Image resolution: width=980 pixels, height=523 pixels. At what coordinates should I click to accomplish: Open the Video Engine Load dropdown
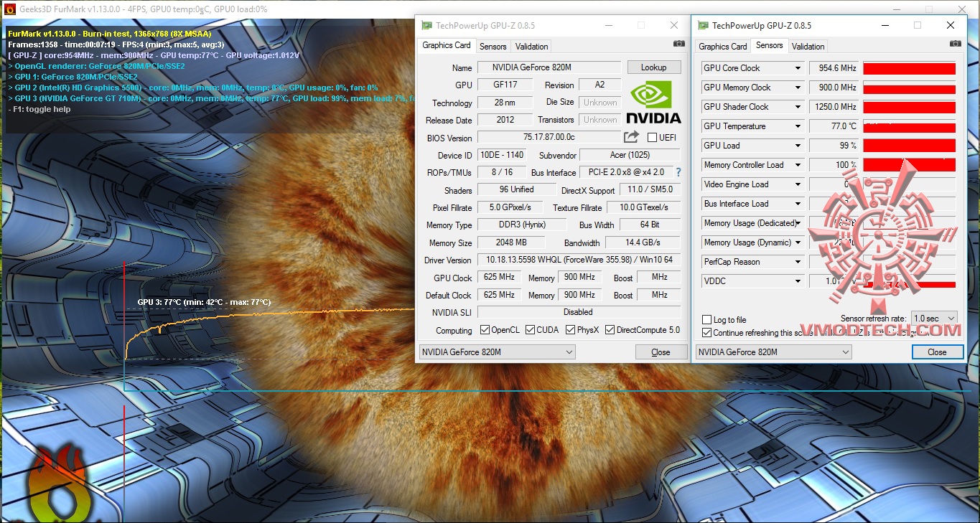[798, 184]
